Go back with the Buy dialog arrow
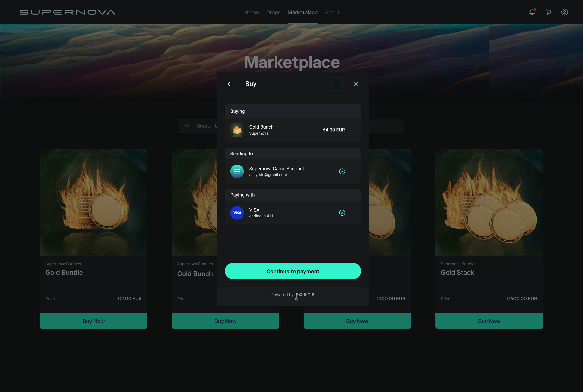The height and width of the screenshot is (392, 586). pos(230,84)
